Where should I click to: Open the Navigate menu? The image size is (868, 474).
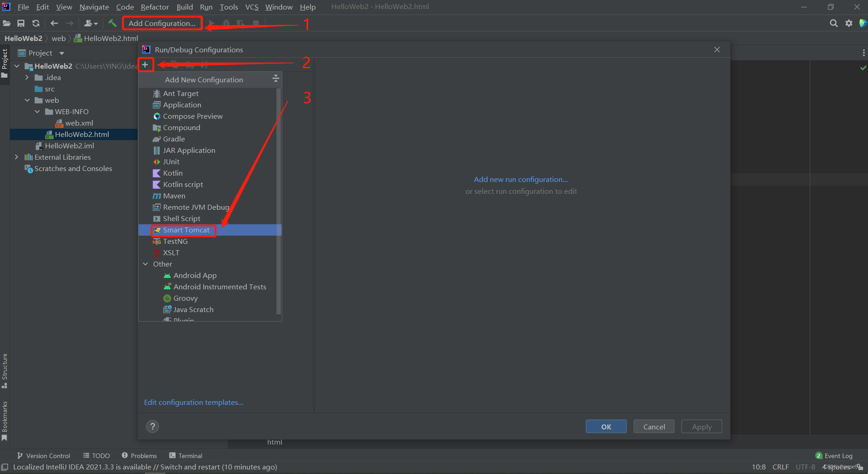(x=94, y=7)
